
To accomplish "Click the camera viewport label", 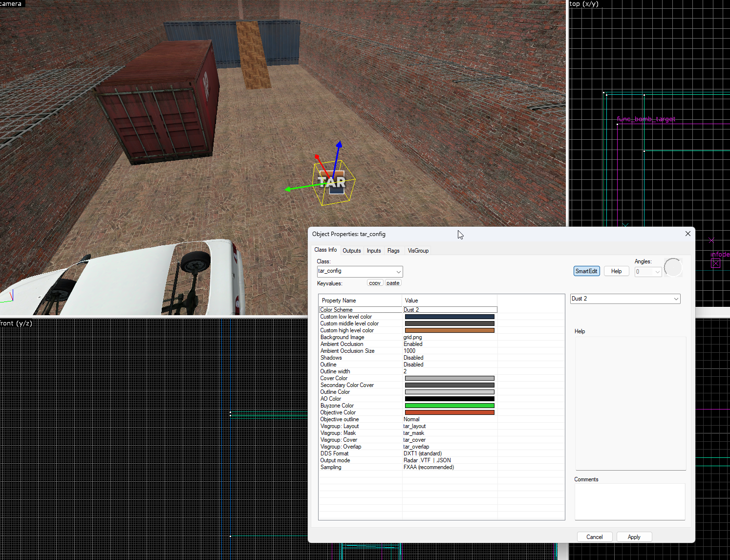I will tap(12, 3).
